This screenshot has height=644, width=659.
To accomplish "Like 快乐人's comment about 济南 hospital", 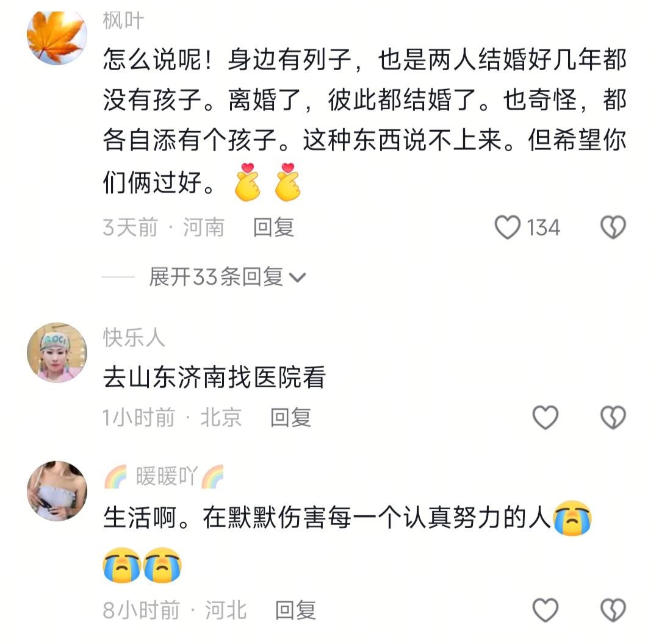I will tap(545, 417).
